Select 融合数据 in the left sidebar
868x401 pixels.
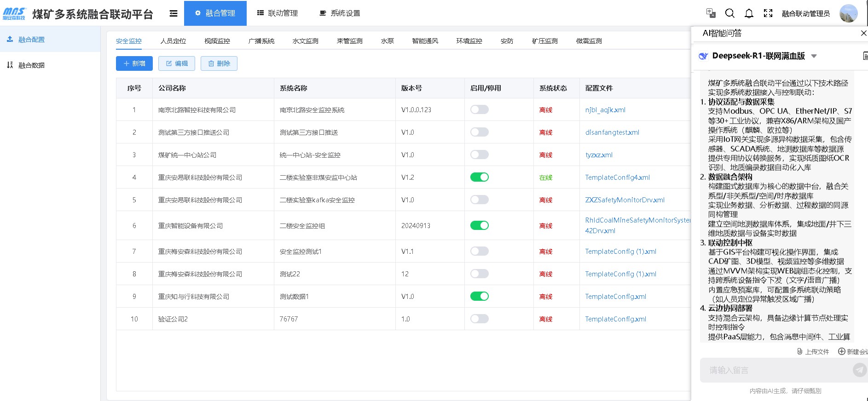(x=31, y=65)
